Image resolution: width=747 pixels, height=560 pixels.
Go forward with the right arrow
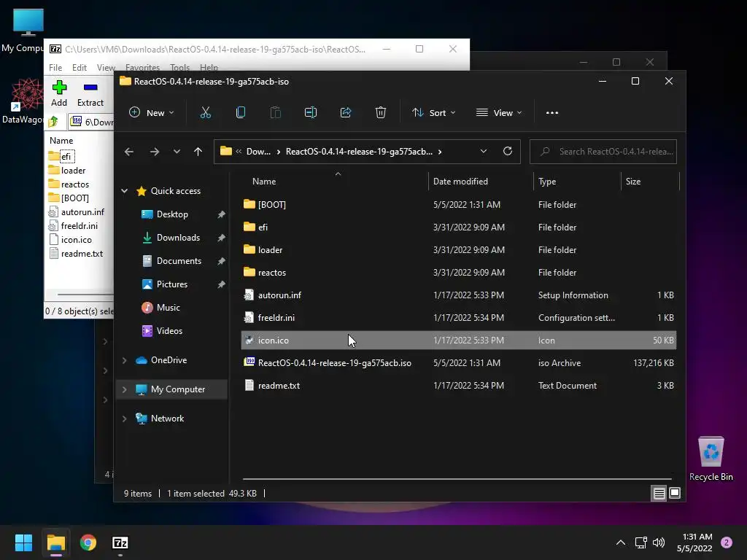point(155,152)
